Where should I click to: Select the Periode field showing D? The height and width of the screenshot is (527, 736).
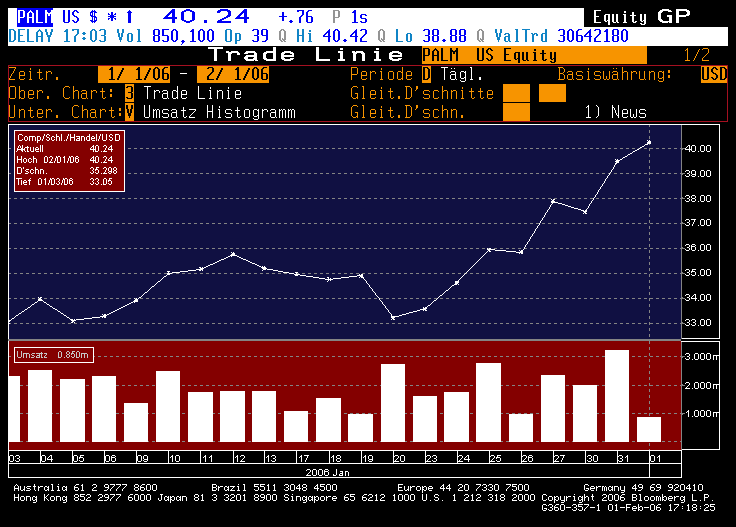coord(426,74)
